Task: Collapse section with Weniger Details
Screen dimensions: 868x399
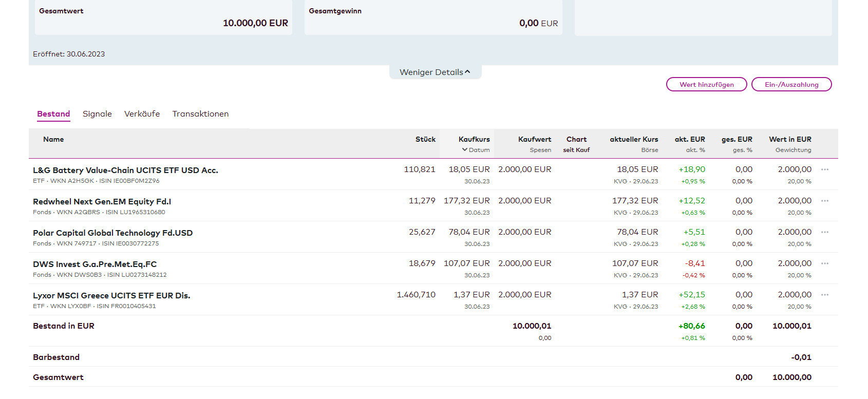Action: pyautogui.click(x=435, y=72)
